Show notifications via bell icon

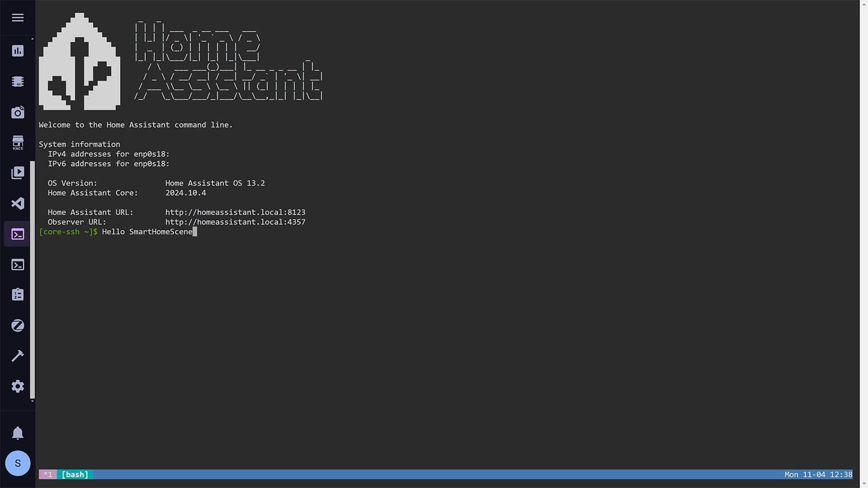[x=18, y=433]
